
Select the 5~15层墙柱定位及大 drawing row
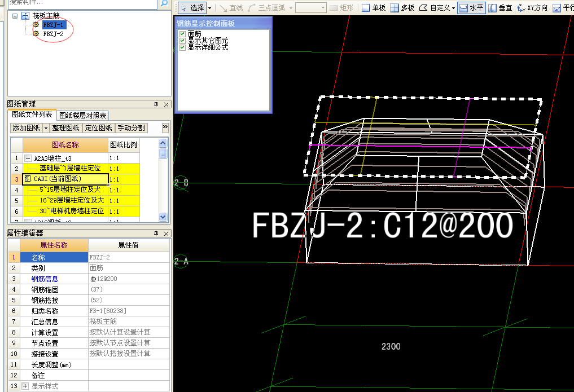[x=65, y=190]
